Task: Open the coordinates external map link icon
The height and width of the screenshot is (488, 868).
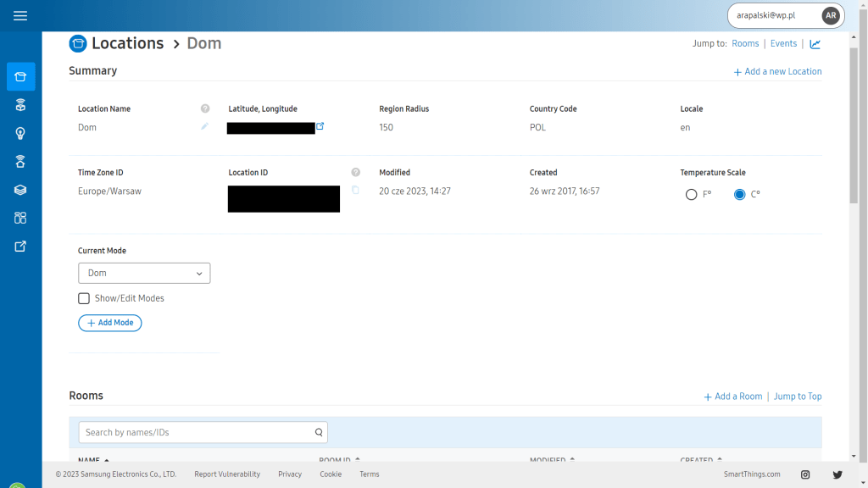Action: [x=320, y=126]
